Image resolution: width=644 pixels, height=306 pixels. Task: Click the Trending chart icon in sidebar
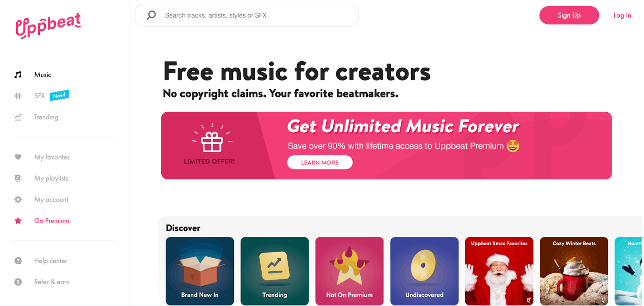click(x=18, y=117)
